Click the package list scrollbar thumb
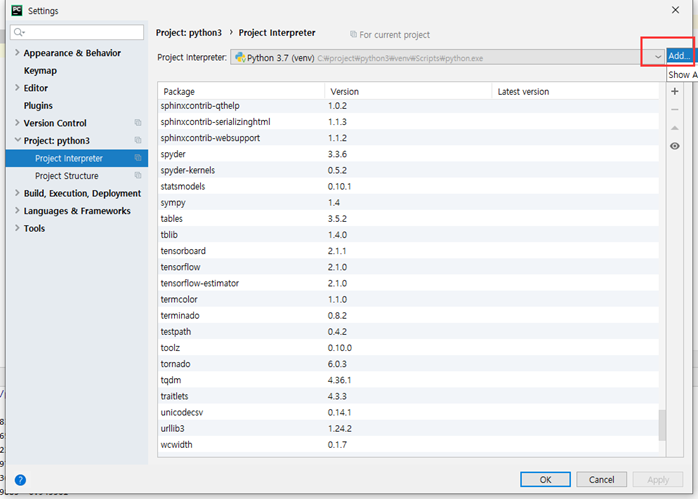Screen dimensions: 698x499 coord(662,425)
